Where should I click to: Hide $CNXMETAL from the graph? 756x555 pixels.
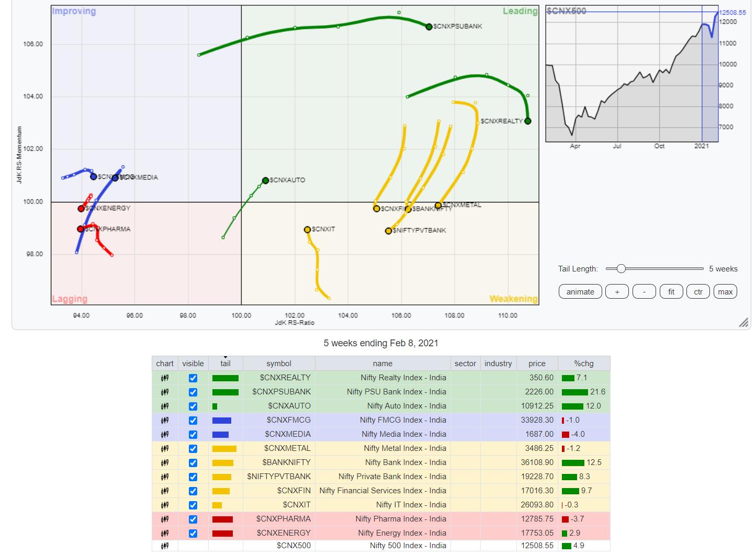(x=193, y=448)
